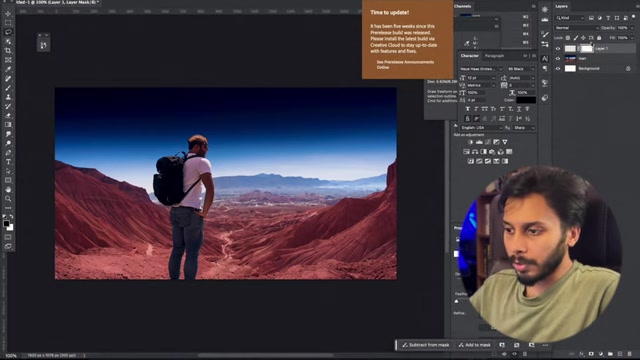Select the Path Selection tool
This screenshot has height=360, width=640.
(8, 171)
